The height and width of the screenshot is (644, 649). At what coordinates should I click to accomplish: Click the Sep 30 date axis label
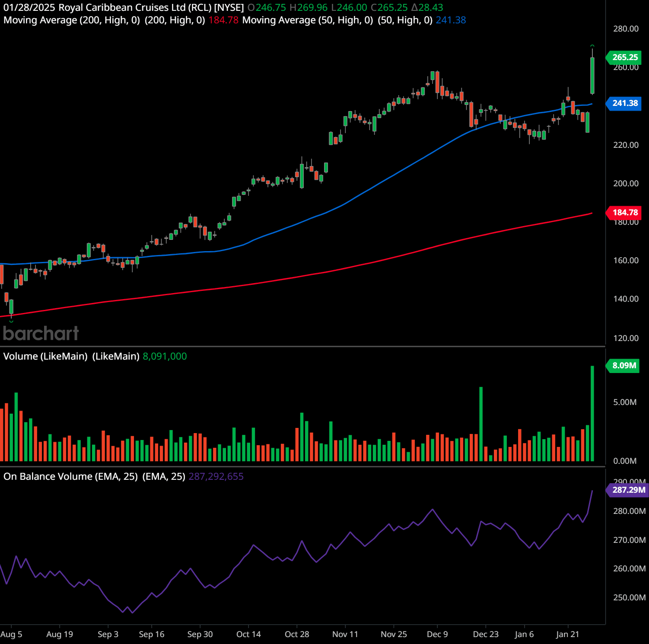click(200, 634)
